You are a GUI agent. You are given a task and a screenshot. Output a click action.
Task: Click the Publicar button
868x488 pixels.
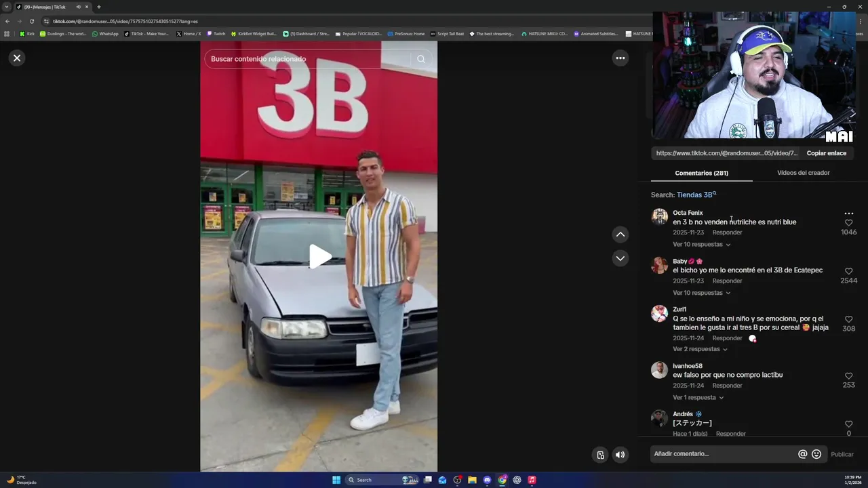(x=842, y=455)
